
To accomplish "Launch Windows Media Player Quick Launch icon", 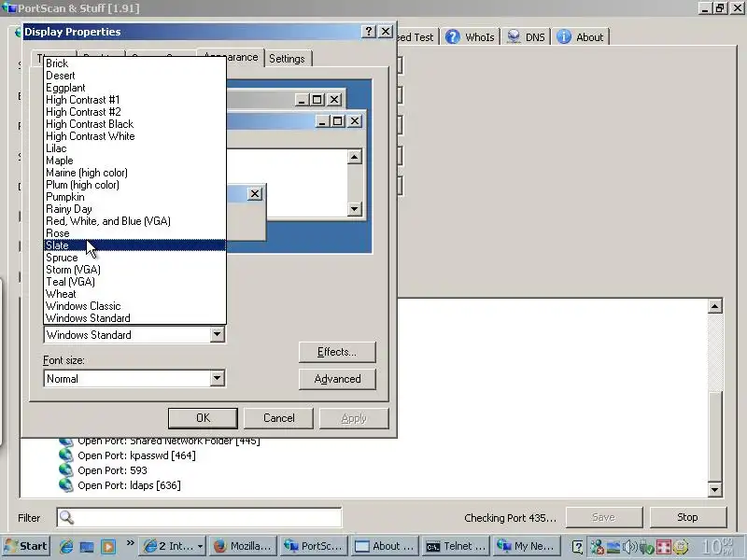I will click(108, 546).
